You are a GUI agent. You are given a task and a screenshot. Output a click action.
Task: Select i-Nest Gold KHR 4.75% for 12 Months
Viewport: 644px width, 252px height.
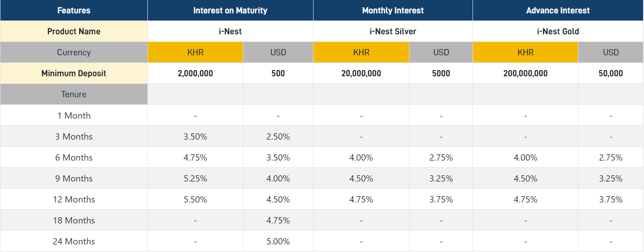pyautogui.click(x=526, y=199)
